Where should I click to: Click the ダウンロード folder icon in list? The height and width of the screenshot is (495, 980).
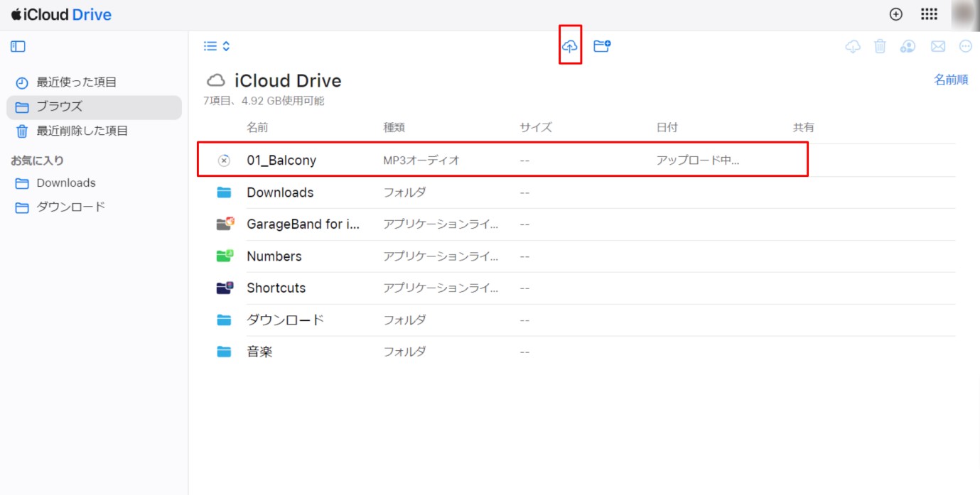click(x=225, y=320)
